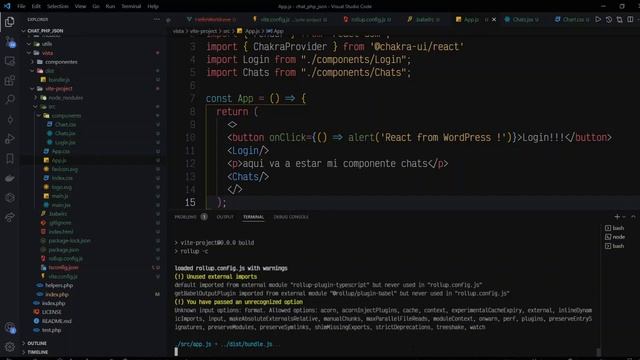Click the open changes icon in editor toolbar
This screenshot has height=360, width=640.
[x=619, y=19]
